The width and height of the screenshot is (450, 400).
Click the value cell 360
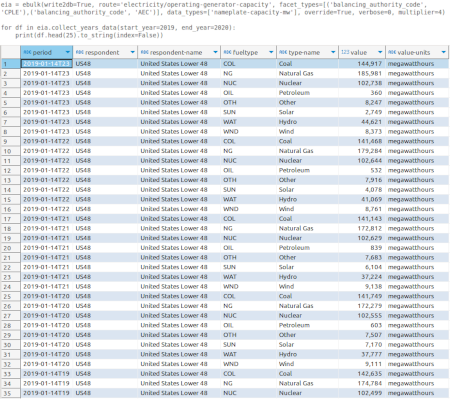pyautogui.click(x=362, y=93)
